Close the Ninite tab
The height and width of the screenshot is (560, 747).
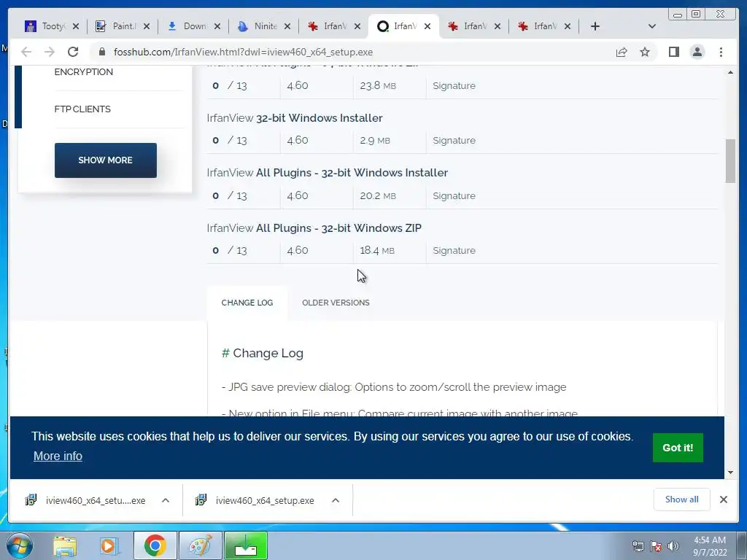(x=287, y=26)
